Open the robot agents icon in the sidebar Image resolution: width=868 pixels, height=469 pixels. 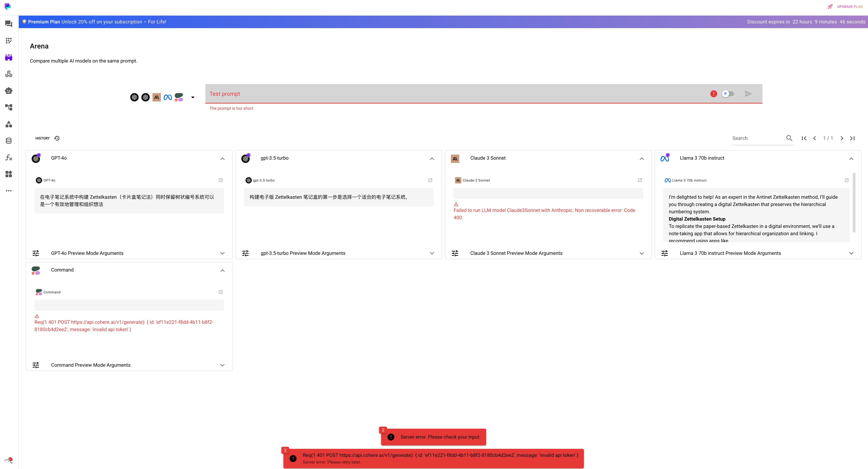coord(9,90)
